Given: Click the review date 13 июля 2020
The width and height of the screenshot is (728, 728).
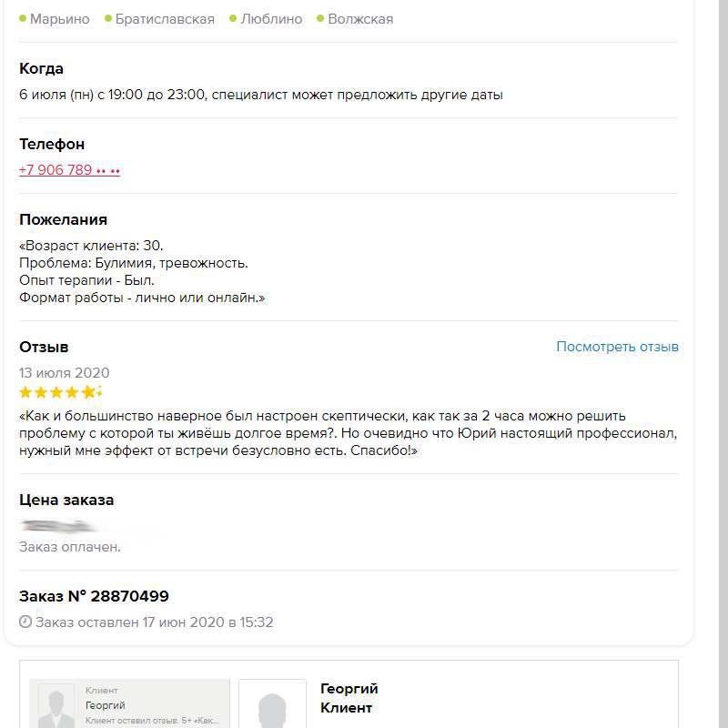Looking at the screenshot, I should tap(65, 373).
